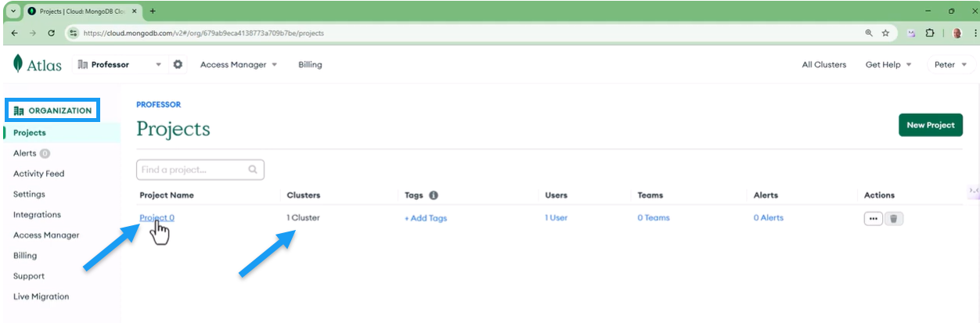980x323 pixels.
Task: Open Billing in the top navigation
Action: pyautogui.click(x=310, y=65)
